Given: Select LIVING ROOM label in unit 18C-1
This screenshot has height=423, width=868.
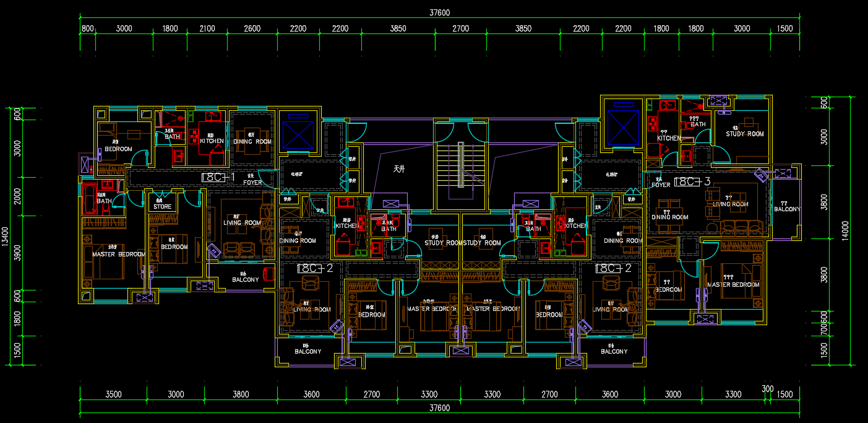Looking at the screenshot, I should 242,222.
